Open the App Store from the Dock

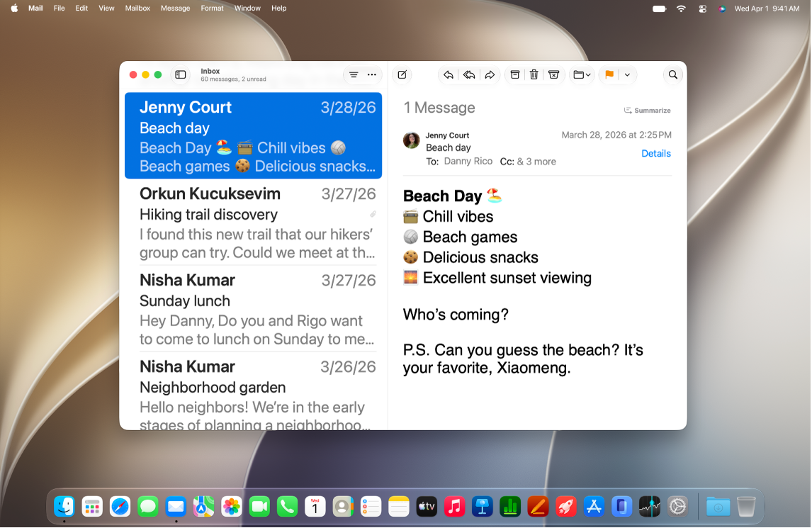[594, 506]
